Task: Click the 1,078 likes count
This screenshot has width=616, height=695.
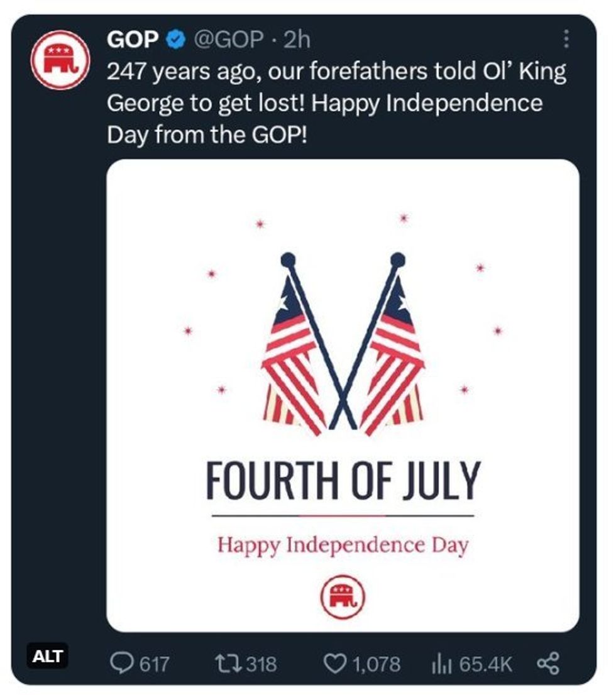Action: [x=377, y=664]
